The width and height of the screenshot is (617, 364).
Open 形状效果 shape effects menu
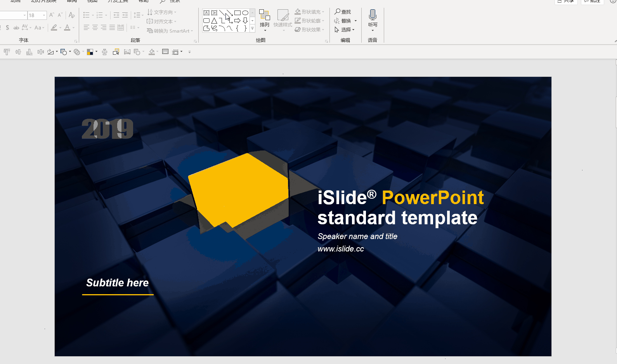coord(309,29)
